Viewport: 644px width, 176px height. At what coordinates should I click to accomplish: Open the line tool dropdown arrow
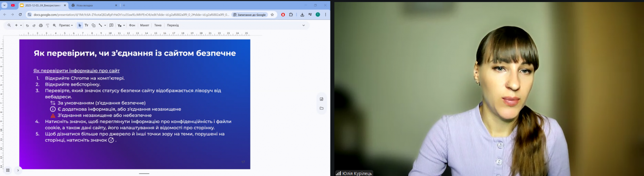click(x=105, y=25)
